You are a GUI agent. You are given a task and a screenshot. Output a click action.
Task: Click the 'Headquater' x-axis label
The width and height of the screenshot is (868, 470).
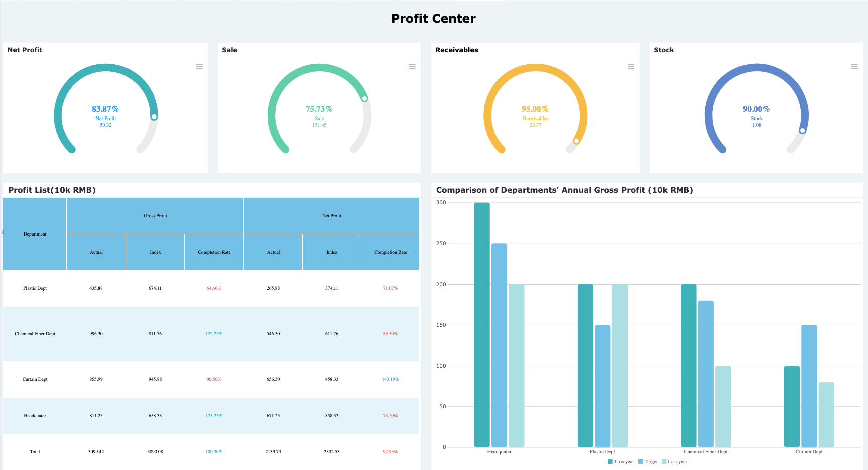click(499, 452)
